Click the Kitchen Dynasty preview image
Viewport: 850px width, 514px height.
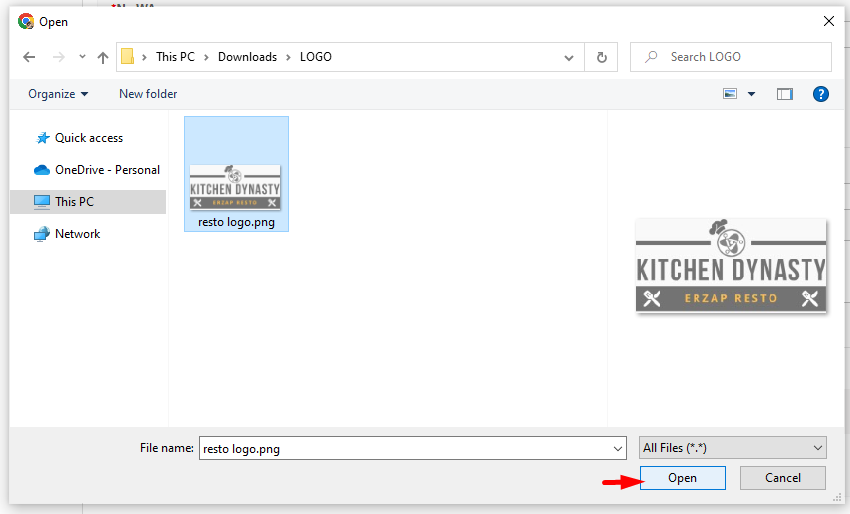pos(731,266)
